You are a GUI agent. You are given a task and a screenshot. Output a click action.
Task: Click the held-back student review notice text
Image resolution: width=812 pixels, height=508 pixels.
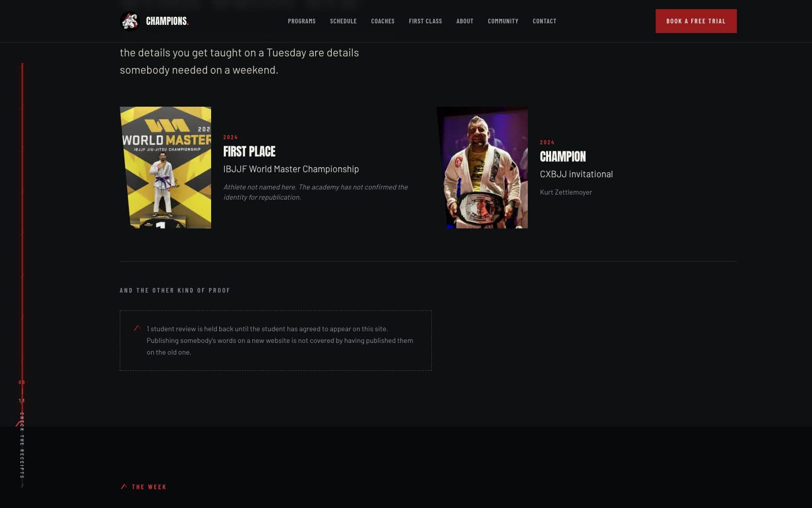point(280,340)
